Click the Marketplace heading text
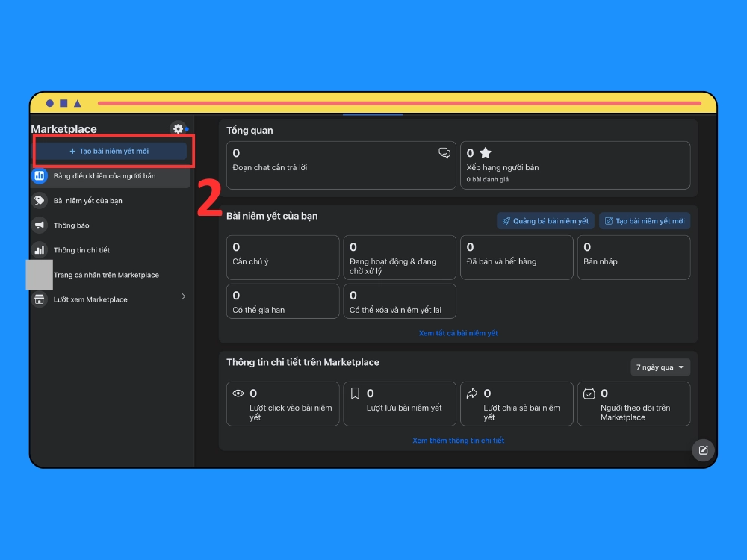Screen dimensions: 747x560 pyautogui.click(x=63, y=129)
